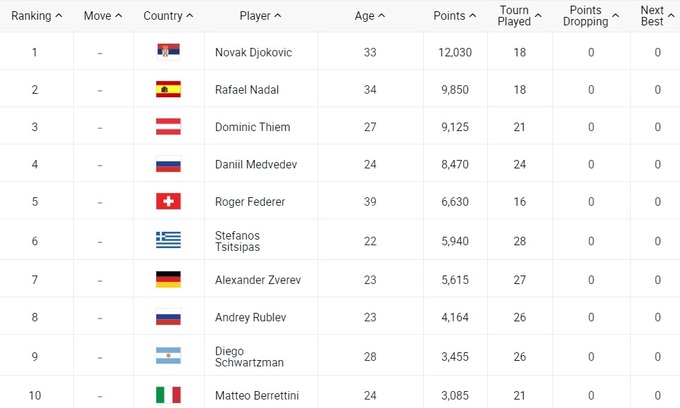Click the Greece flag beside Tsitsipas
The image size is (680, 408).
(167, 240)
